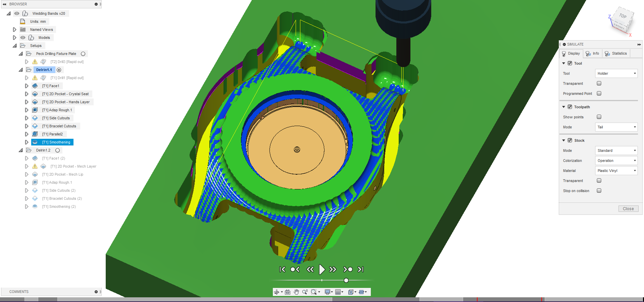The height and width of the screenshot is (302, 644).
Task: Collapse the Delrin1.1 setup
Action: click(x=21, y=70)
